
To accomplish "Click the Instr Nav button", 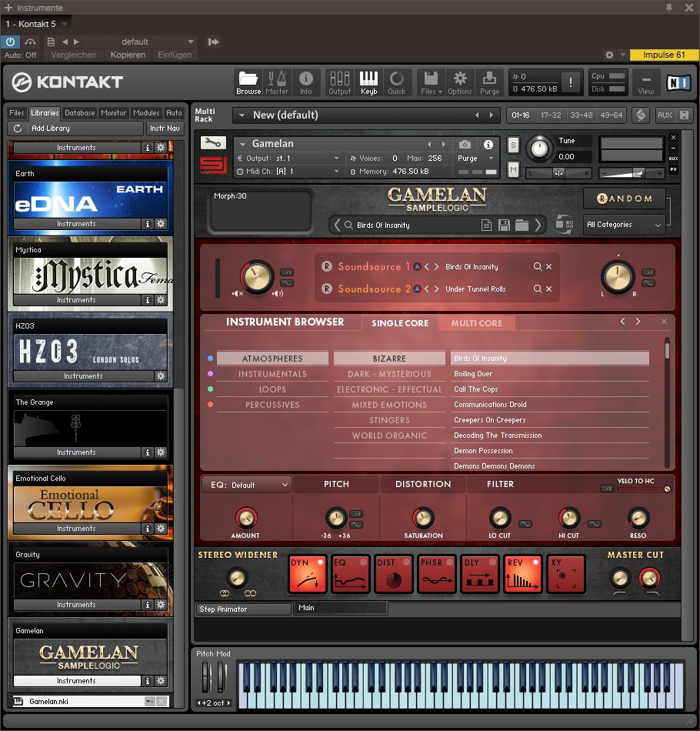I will (165, 129).
